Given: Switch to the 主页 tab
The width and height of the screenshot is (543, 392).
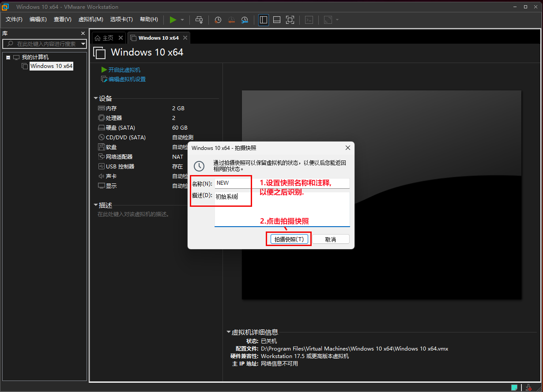Looking at the screenshot, I should [104, 38].
